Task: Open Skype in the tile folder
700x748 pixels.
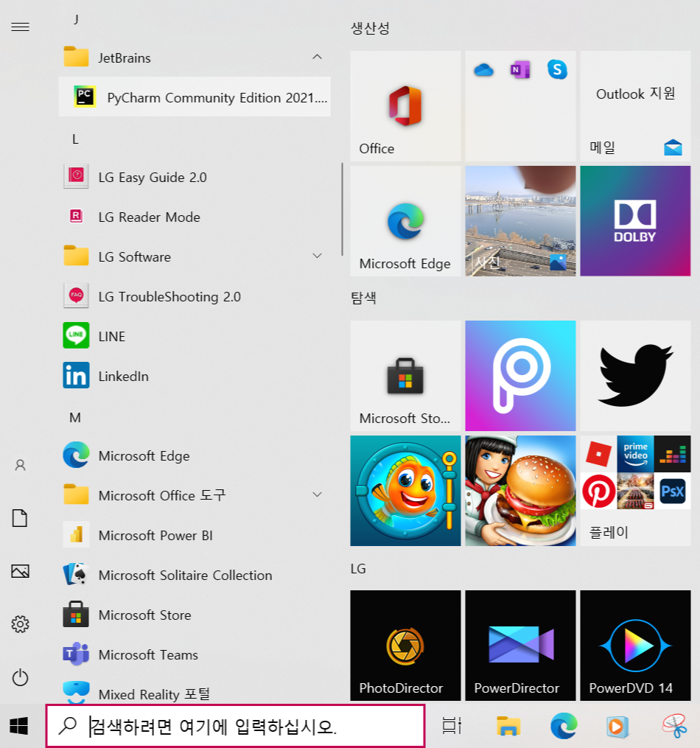Action: click(557, 70)
